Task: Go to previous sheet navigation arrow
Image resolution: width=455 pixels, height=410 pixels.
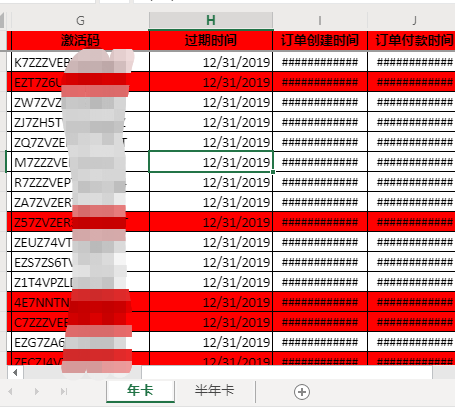Action: [x=11, y=391]
